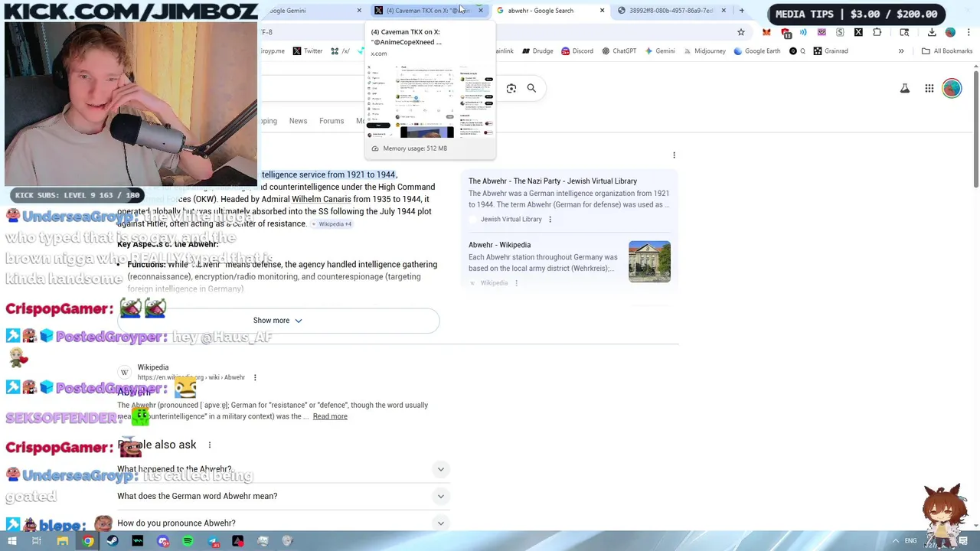Show hidden system tray icons

[x=894, y=541]
